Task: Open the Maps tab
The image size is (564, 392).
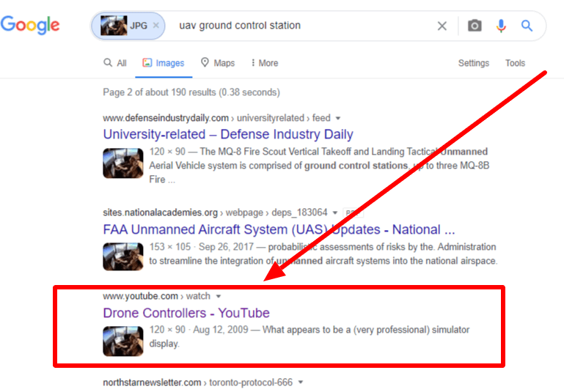Action: point(218,63)
